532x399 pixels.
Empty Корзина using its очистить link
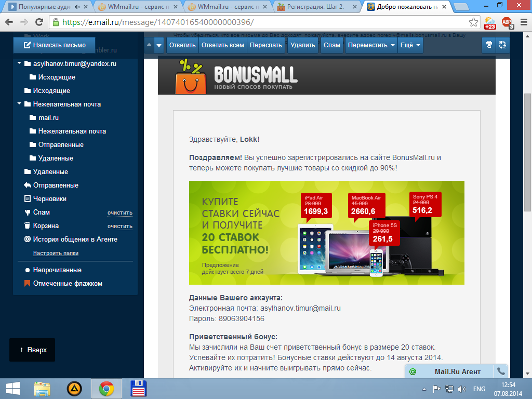(x=120, y=227)
